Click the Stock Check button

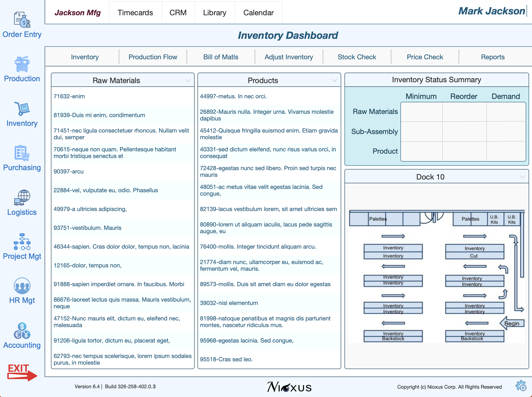coord(356,57)
